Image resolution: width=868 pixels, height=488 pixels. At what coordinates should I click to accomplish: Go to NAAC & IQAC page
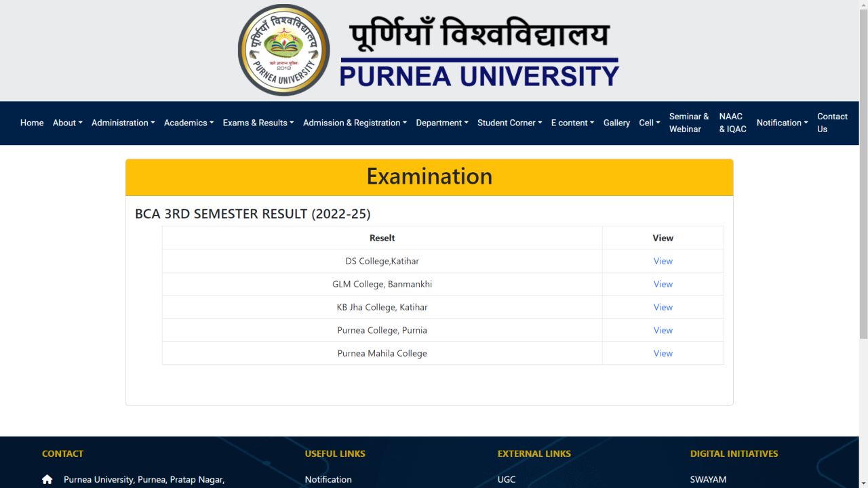(732, 123)
